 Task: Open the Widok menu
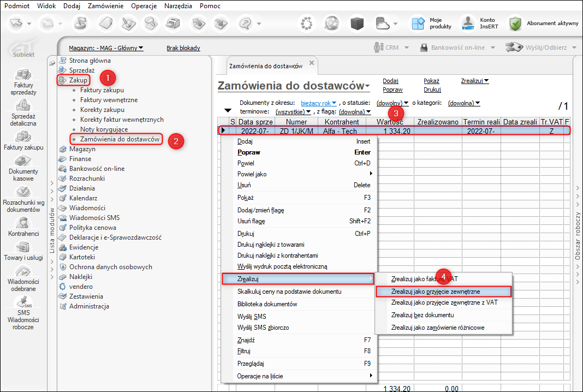point(46,6)
